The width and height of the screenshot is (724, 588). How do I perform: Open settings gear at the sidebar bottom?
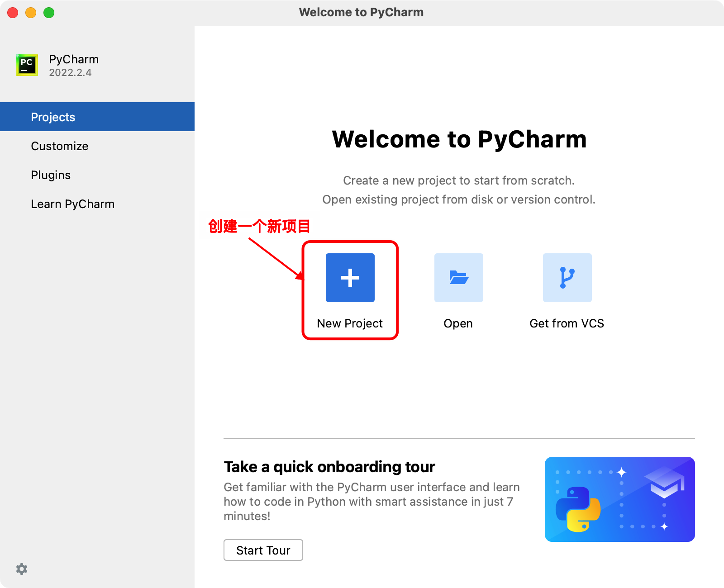tap(22, 569)
